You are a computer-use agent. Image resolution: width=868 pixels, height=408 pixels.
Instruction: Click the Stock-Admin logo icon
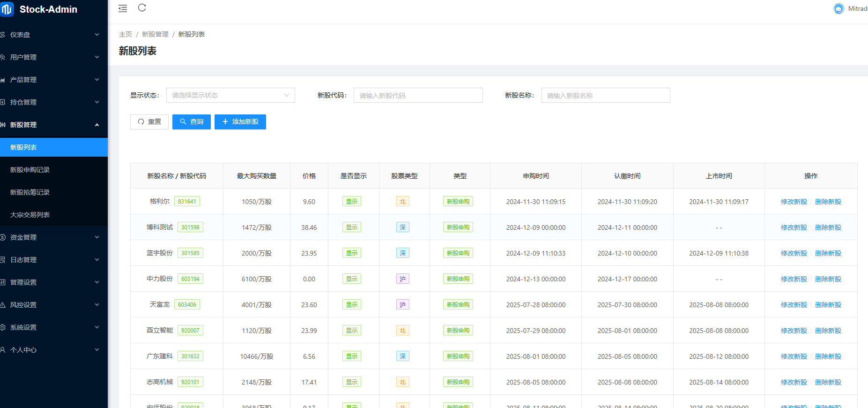pos(7,9)
